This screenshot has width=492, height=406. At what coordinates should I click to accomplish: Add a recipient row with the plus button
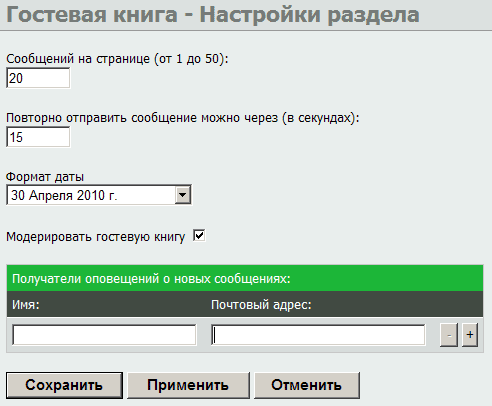(x=470, y=335)
